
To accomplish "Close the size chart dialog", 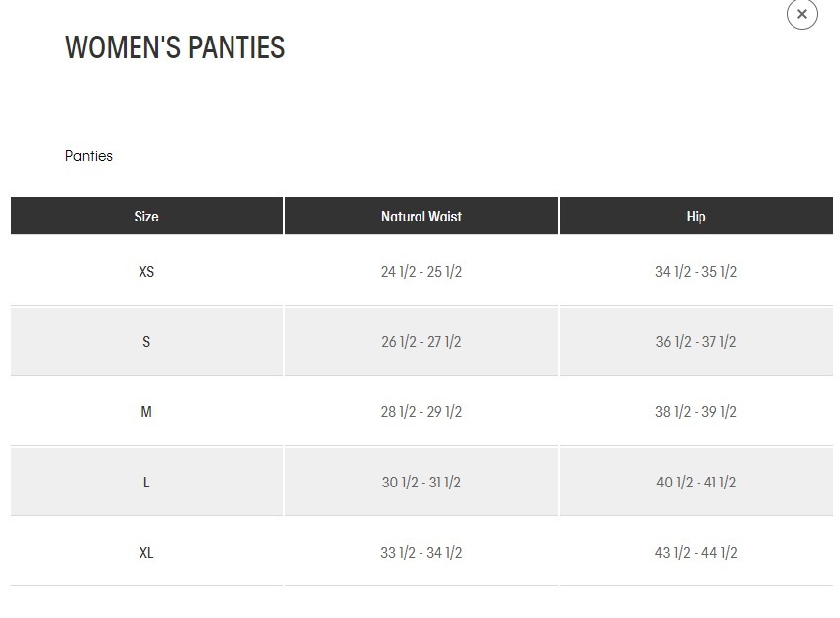I will [x=801, y=14].
